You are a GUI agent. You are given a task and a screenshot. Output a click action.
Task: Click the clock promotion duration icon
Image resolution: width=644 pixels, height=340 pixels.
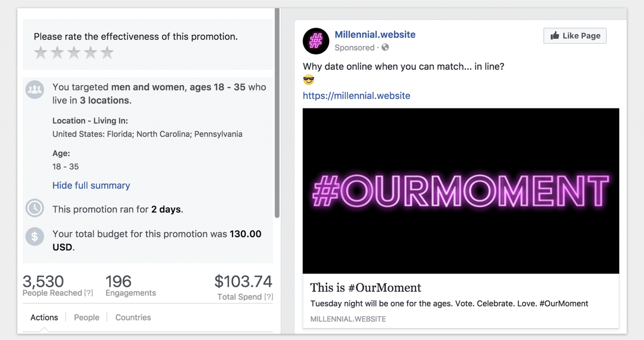coord(35,208)
